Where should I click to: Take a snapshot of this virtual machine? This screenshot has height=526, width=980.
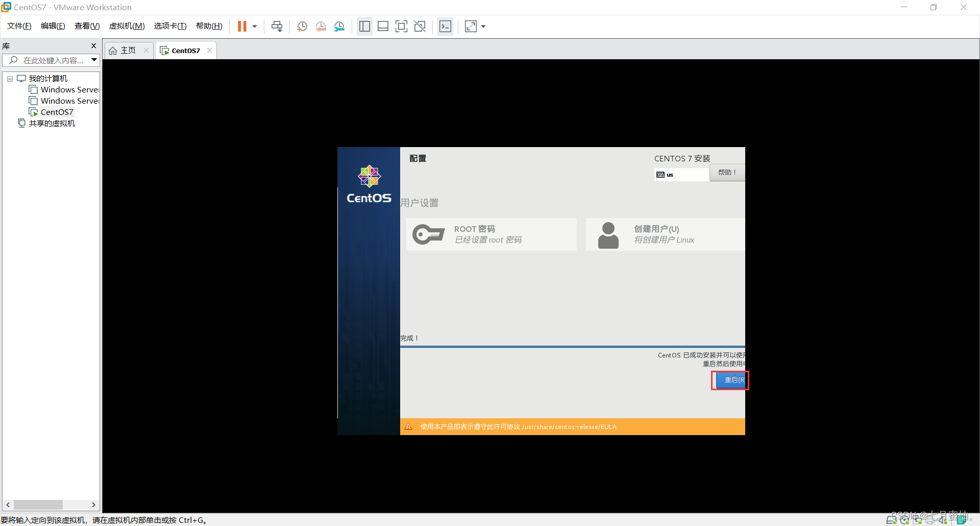pyautogui.click(x=302, y=26)
